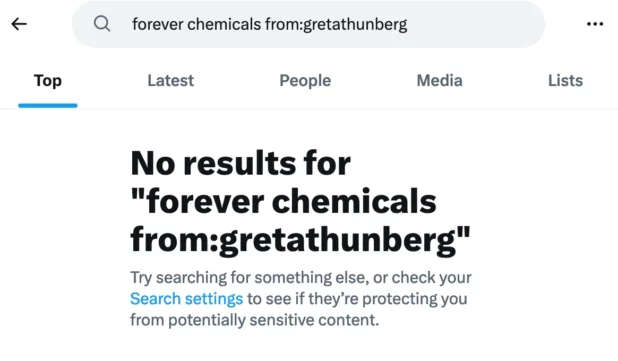Switch to the Latest tab
Image resolution: width=618 pixels, height=361 pixels.
coord(171,81)
